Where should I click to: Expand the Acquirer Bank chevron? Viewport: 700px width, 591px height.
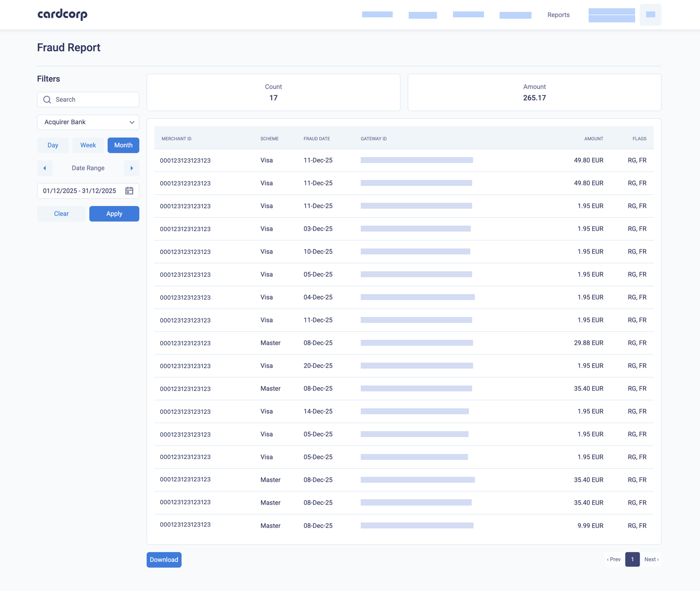tap(132, 122)
